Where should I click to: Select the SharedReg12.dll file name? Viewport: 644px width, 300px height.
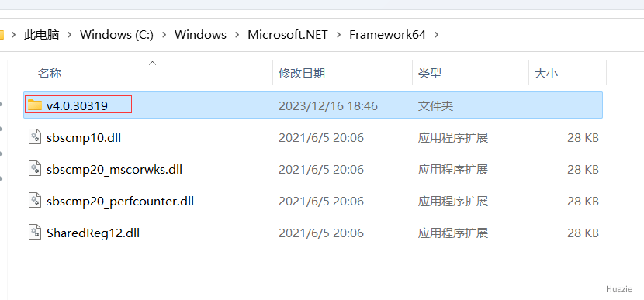[x=93, y=233]
